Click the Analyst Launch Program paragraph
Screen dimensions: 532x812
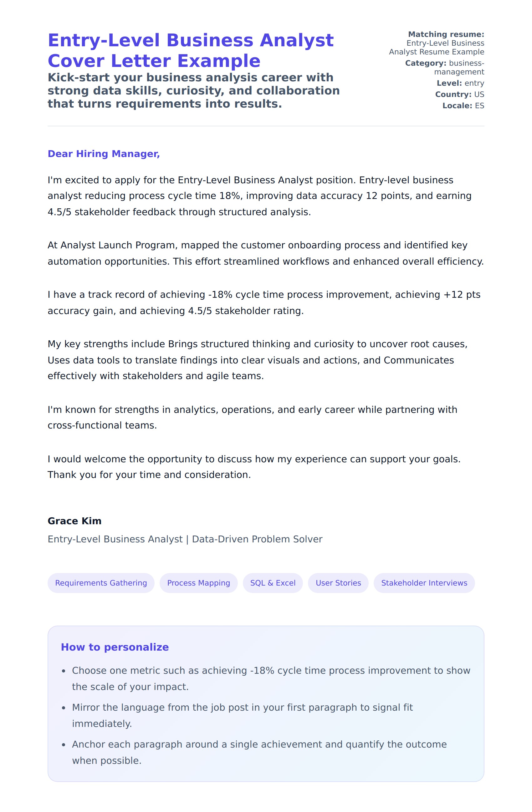[x=265, y=253]
